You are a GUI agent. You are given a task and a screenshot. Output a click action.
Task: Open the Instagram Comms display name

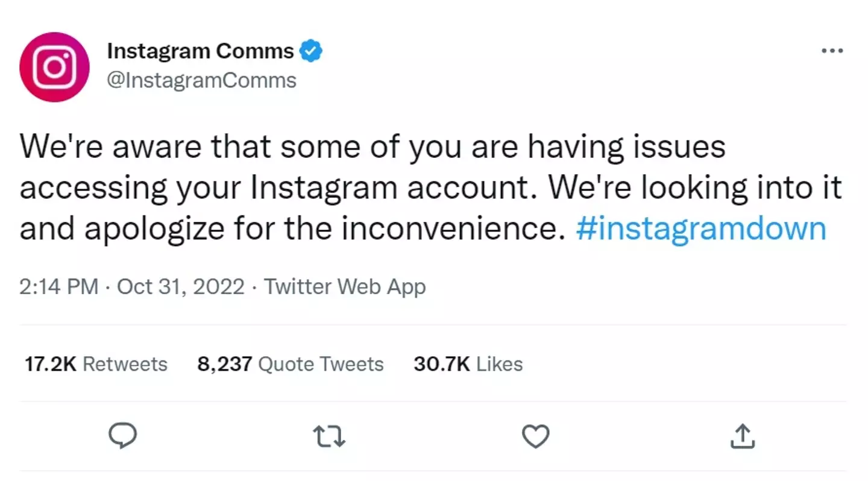[200, 51]
